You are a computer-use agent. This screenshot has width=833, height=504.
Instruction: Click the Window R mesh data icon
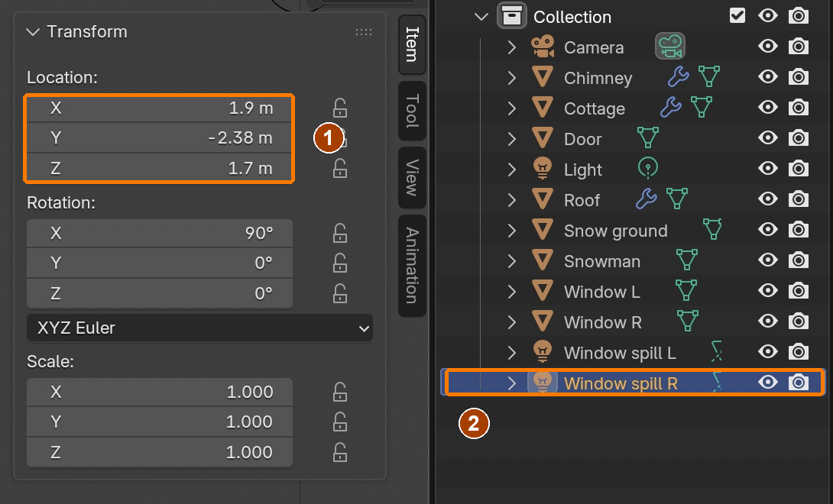click(x=688, y=321)
